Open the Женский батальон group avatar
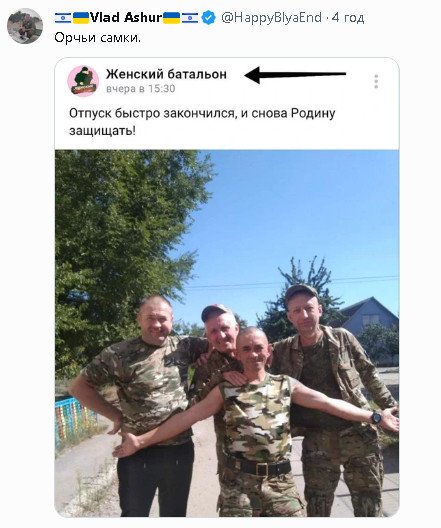The image size is (441, 528). [x=83, y=81]
